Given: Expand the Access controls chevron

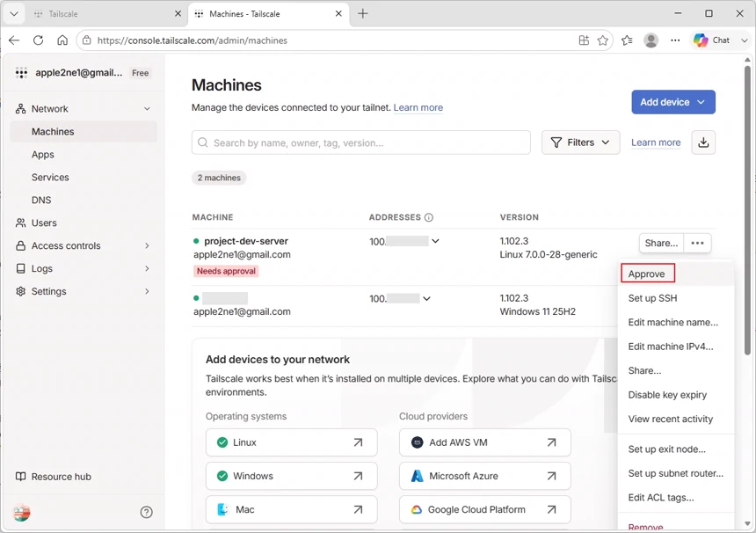Looking at the screenshot, I should click(x=147, y=245).
